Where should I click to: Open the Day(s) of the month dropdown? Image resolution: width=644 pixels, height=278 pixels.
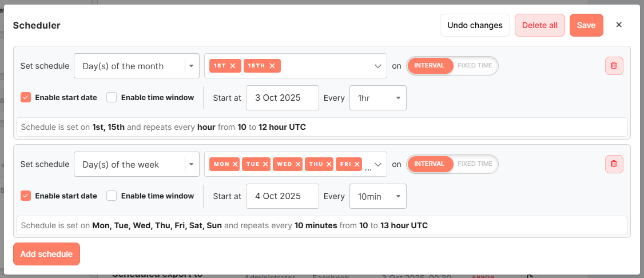[x=136, y=66]
